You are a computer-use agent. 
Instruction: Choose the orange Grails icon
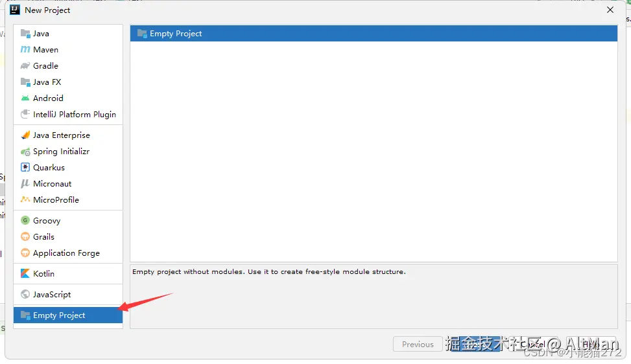coord(25,236)
